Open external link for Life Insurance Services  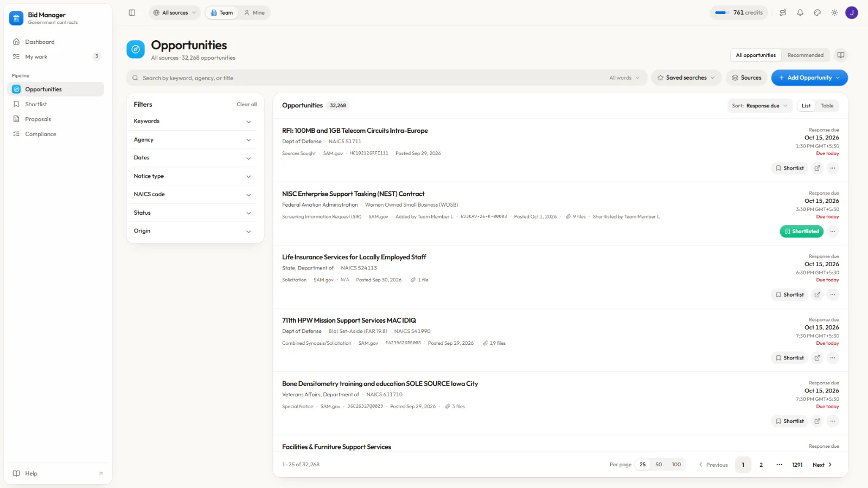[818, 294]
